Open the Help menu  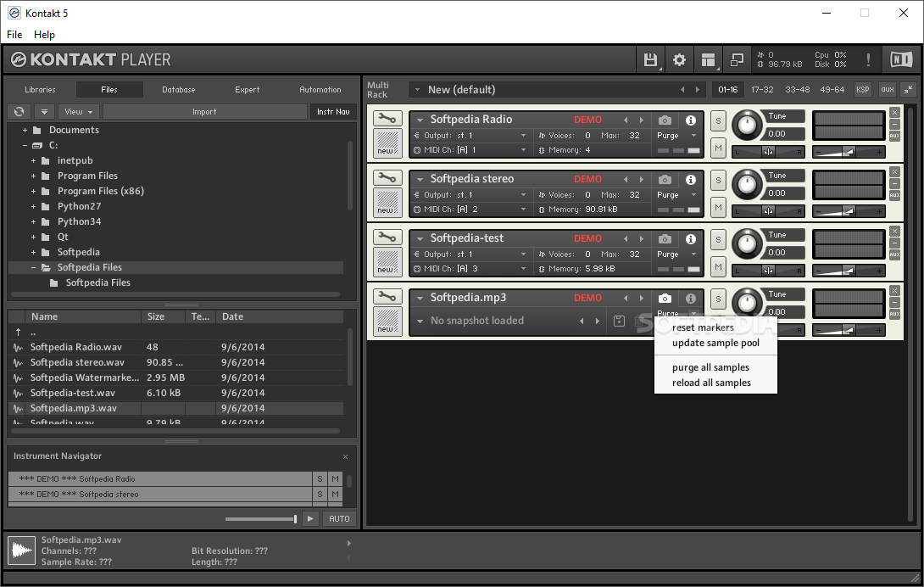44,34
